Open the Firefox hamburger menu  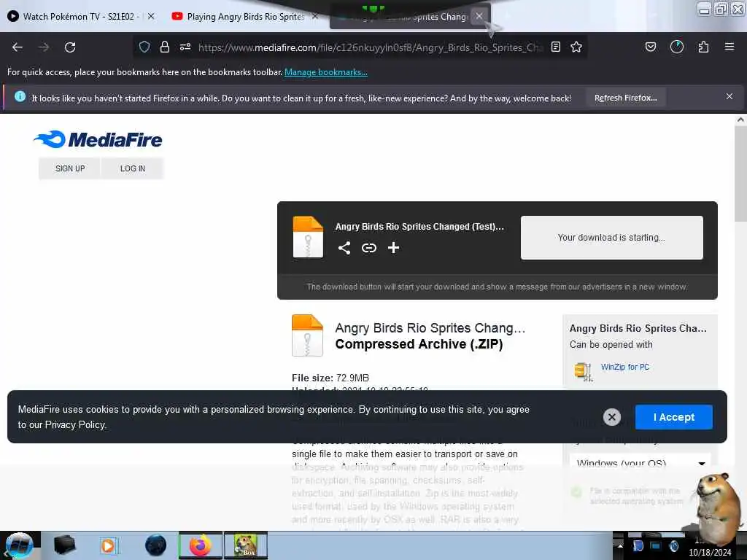click(x=729, y=47)
